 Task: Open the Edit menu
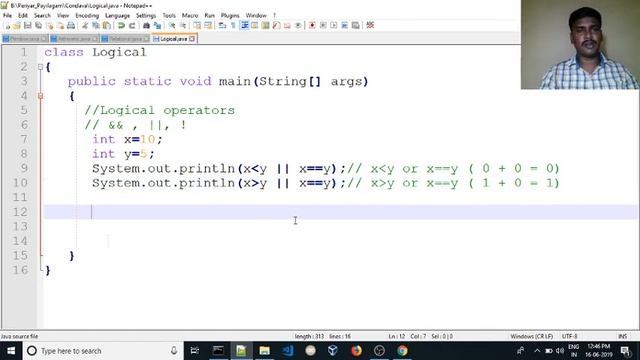coord(23,16)
